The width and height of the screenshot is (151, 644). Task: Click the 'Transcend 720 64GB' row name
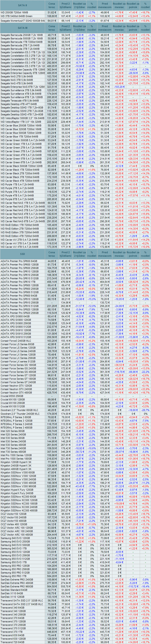tap(12, 642)
